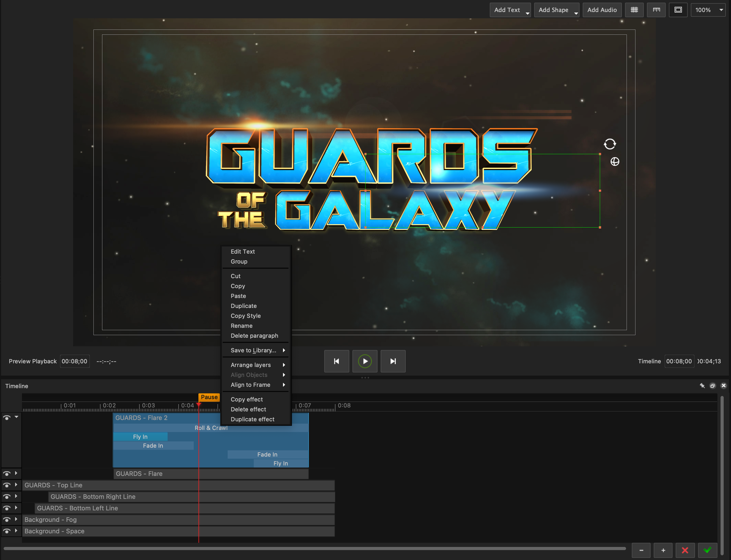
Task: Open the 100% zoom dropdown
Action: tap(708, 10)
